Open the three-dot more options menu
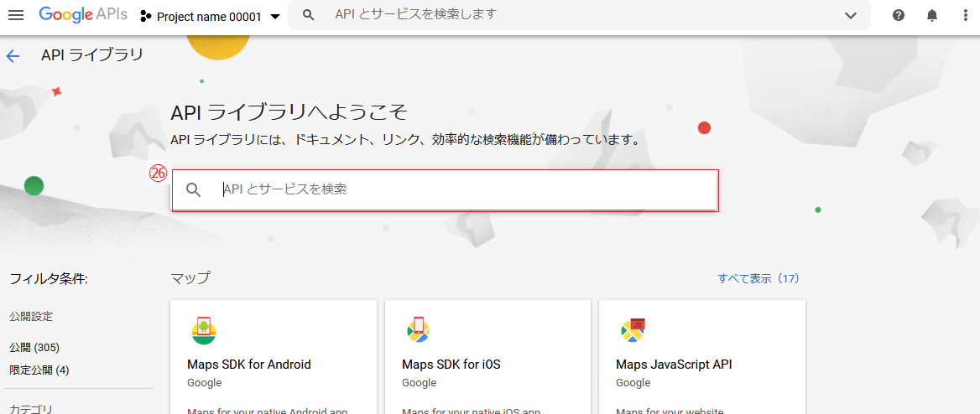Viewport: 980px width, 414px height. click(x=964, y=15)
